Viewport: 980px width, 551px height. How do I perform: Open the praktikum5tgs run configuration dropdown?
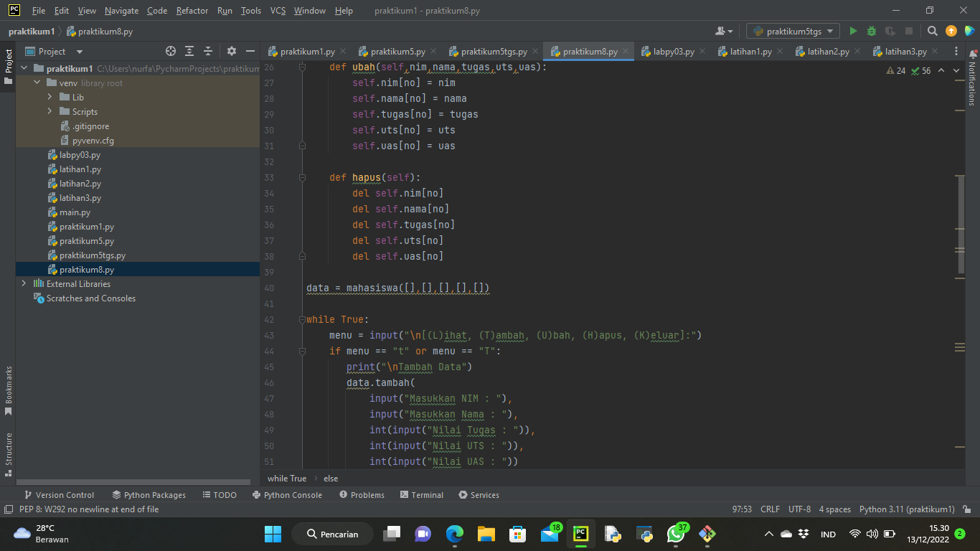click(793, 31)
